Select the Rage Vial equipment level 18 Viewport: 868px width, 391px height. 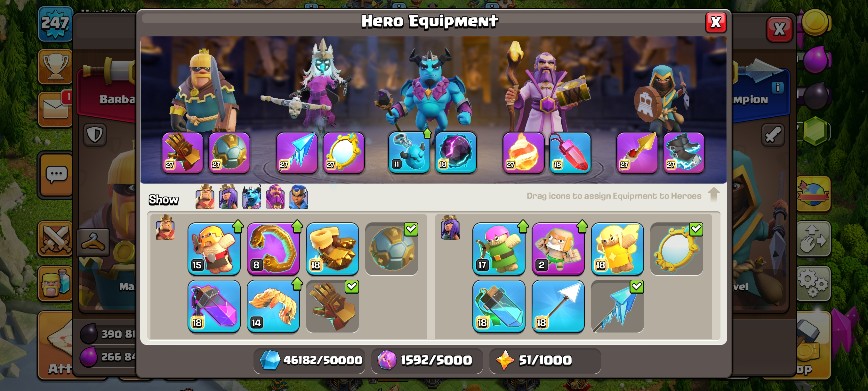pyautogui.click(x=214, y=306)
